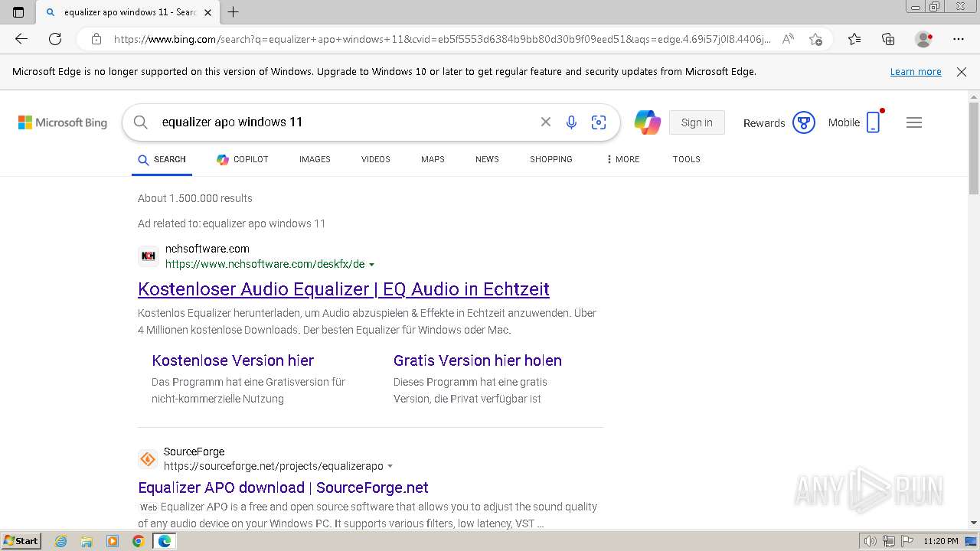Viewport: 980px width, 551px height.
Task: Open the Bing hamburger menu
Action: tap(914, 122)
